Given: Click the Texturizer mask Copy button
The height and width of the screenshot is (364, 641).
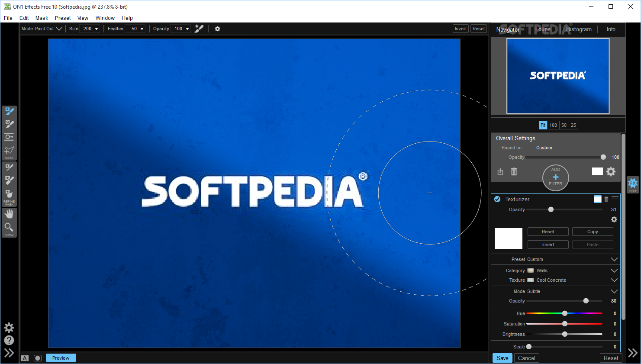Looking at the screenshot, I should [x=593, y=232].
